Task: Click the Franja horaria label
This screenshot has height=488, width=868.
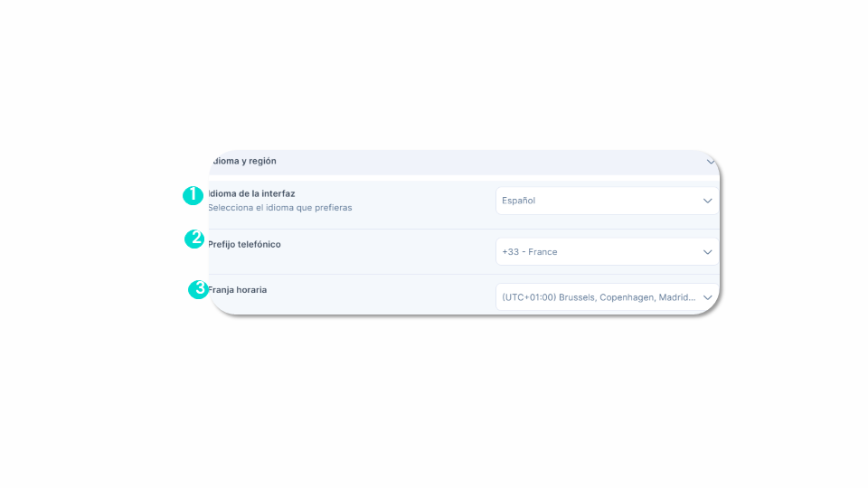Action: (x=237, y=290)
